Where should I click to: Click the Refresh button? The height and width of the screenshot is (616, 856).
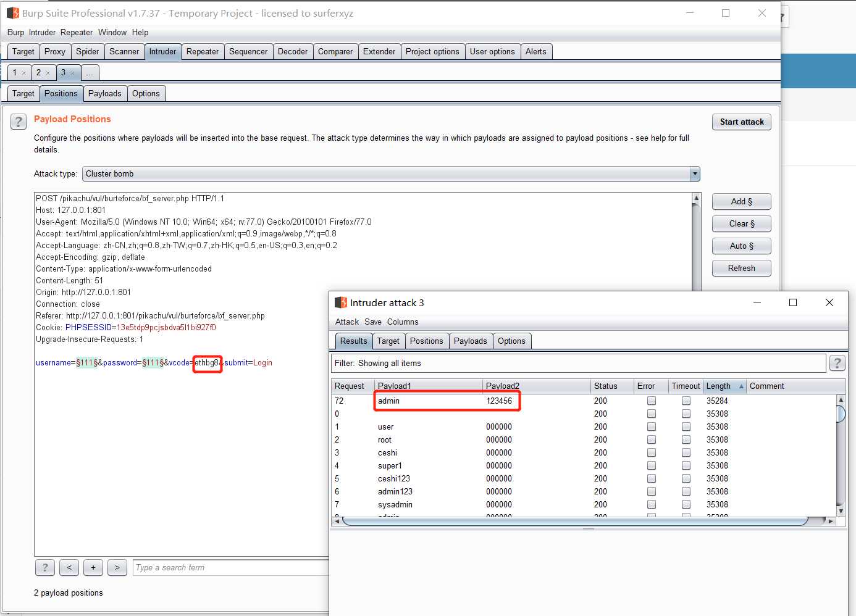pyautogui.click(x=742, y=268)
